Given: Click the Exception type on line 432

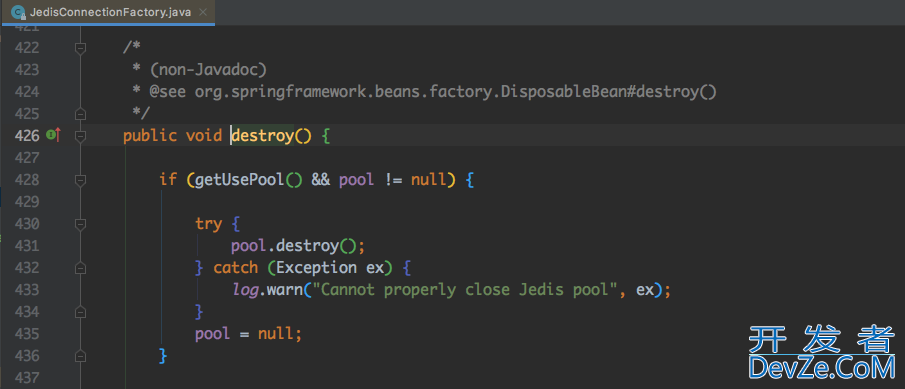Looking at the screenshot, I should click(x=316, y=268).
